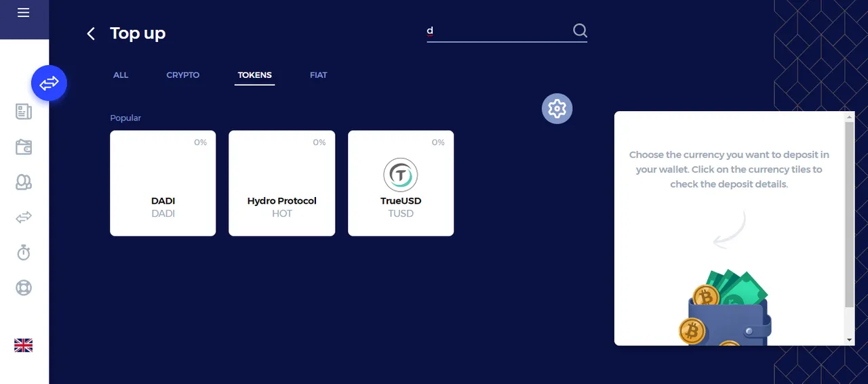The width and height of the screenshot is (868, 384).
Task: Click the search magnifier icon
Action: point(580,30)
